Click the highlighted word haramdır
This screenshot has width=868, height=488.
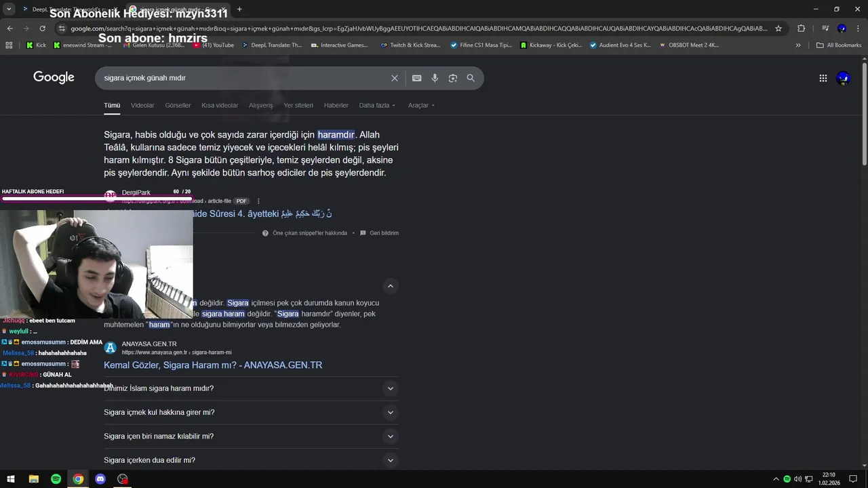(x=336, y=135)
